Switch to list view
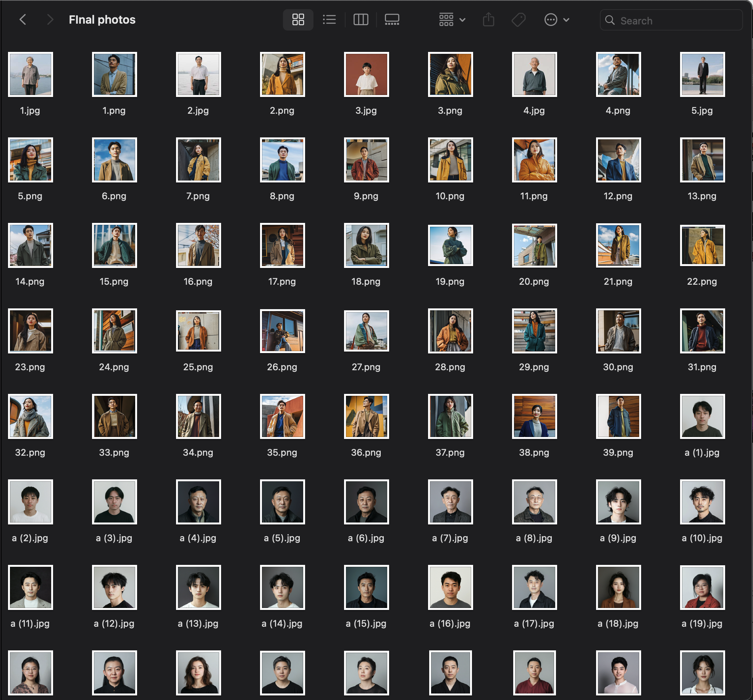 point(329,19)
